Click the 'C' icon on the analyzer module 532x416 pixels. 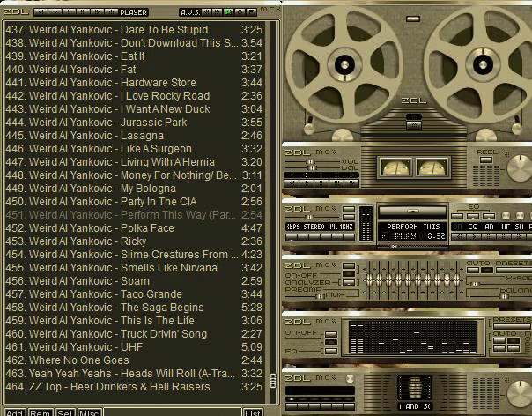click(327, 321)
